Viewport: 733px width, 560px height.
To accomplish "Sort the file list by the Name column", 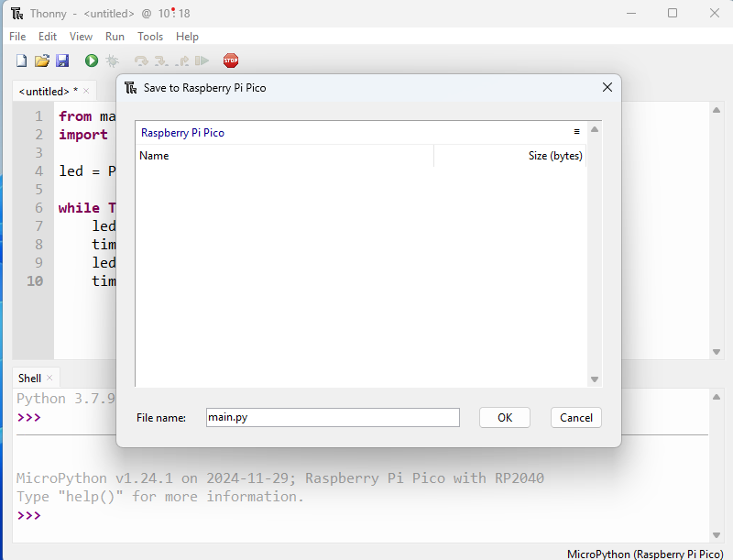I will (154, 156).
